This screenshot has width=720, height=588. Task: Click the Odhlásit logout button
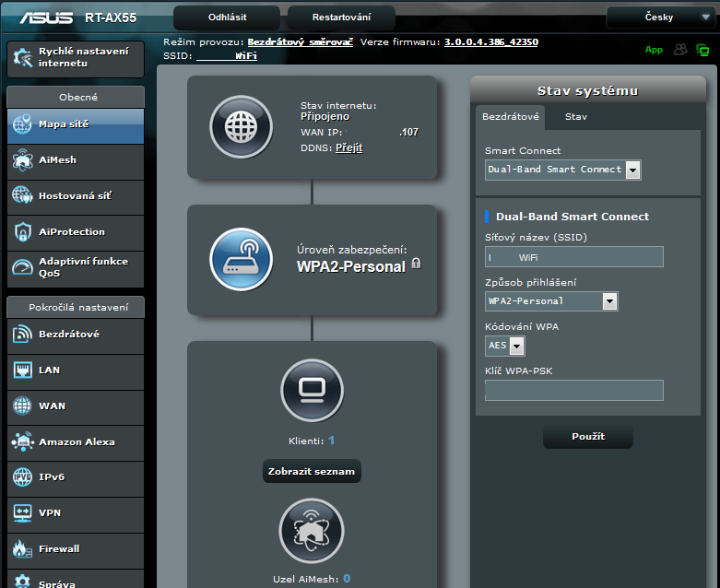pos(227,18)
